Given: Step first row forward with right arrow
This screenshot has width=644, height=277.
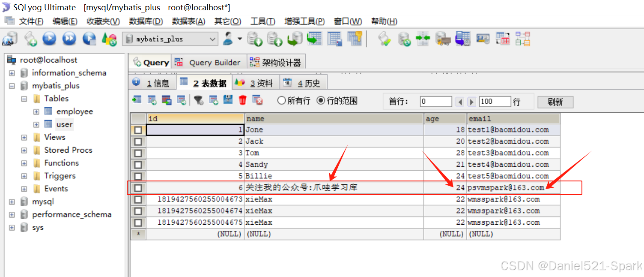Looking at the screenshot, I should point(471,102).
